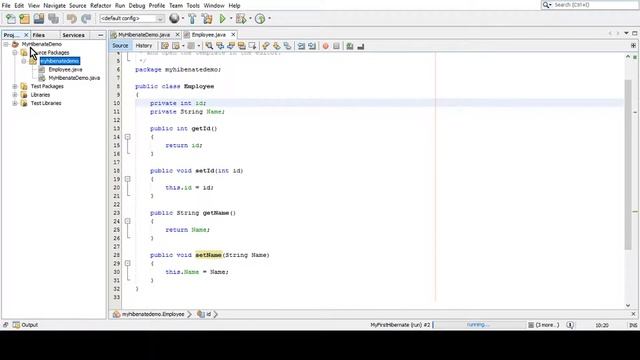This screenshot has width=640, height=360.
Task: Collapse the getName method fold at line 24
Action: [x=127, y=221]
